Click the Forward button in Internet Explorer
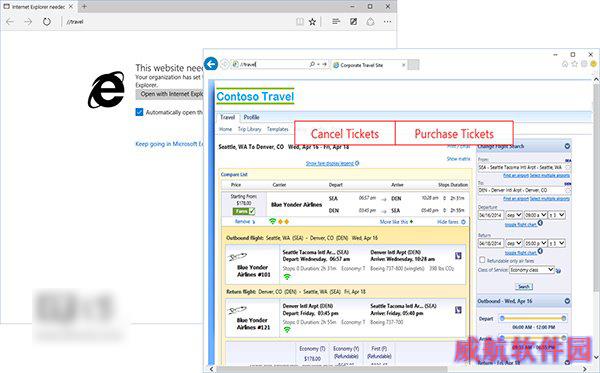The height and width of the screenshot is (373, 600). point(225,64)
